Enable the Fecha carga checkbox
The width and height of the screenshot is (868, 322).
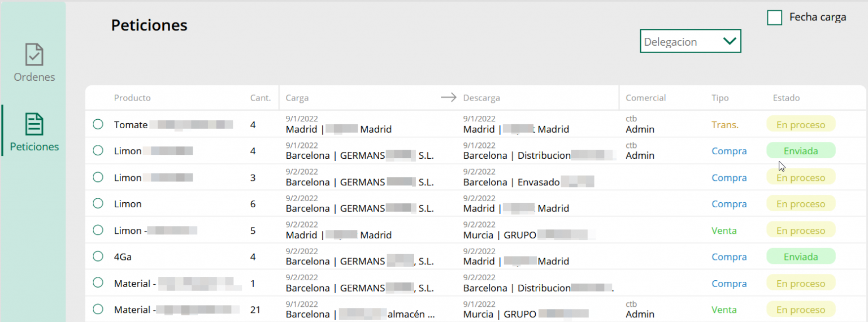(x=774, y=18)
